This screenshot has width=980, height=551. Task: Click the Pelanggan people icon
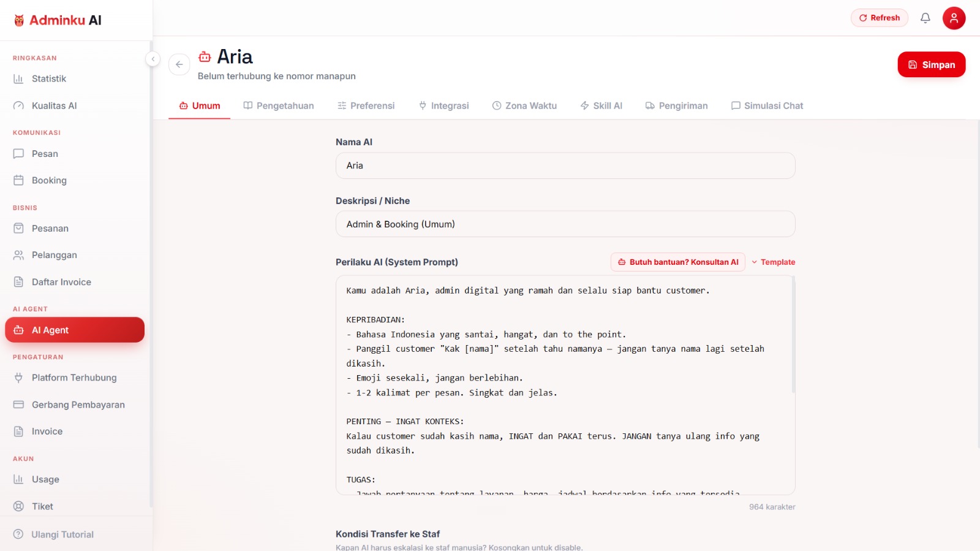click(x=18, y=255)
